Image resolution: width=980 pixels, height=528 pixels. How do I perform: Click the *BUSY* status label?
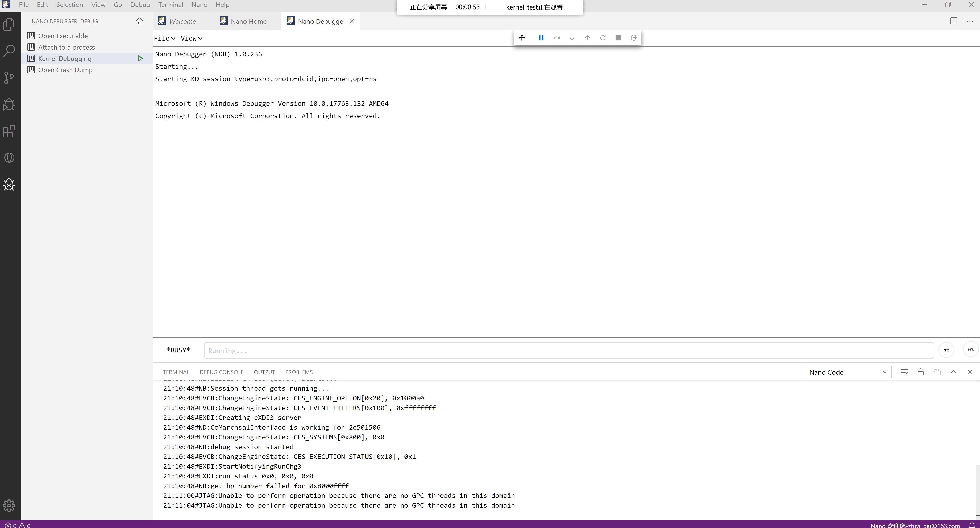point(178,350)
